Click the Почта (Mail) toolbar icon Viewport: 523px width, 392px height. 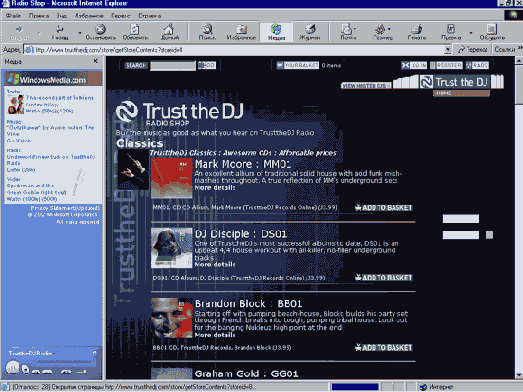click(347, 29)
